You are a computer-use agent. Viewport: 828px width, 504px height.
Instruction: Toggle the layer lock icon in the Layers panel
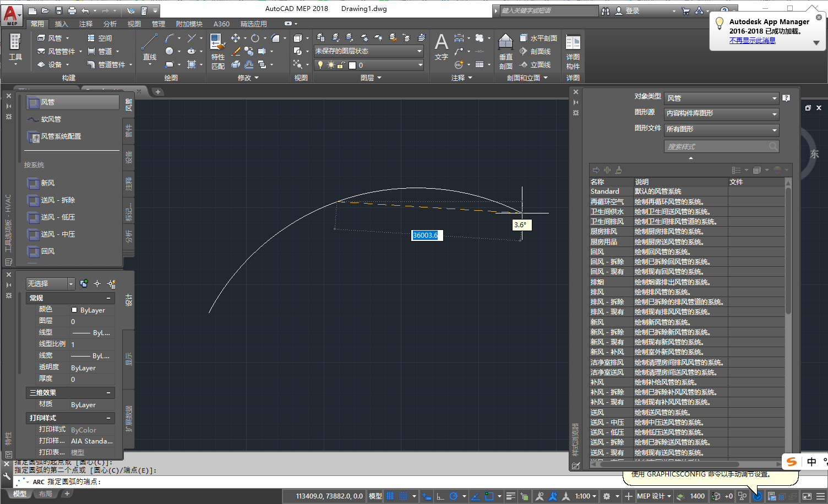point(341,65)
